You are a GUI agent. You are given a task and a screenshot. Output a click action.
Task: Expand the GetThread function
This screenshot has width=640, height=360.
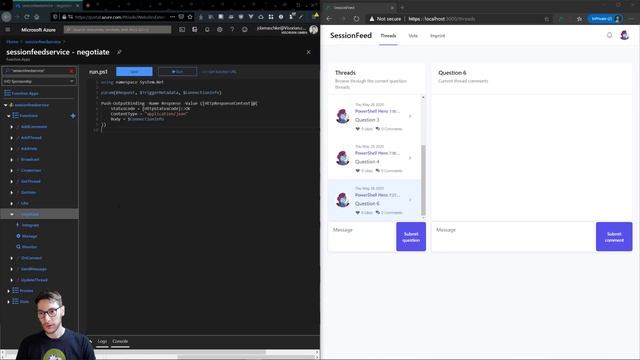[11, 182]
